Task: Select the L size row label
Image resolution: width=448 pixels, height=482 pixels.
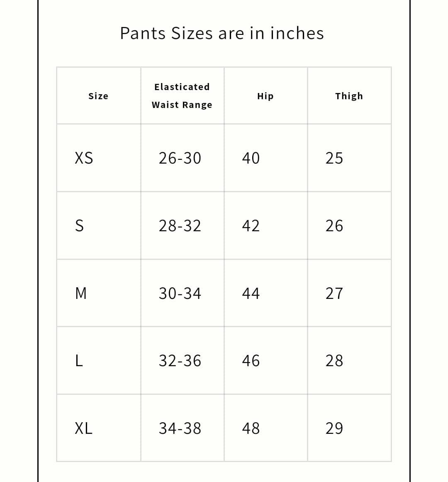Action: coord(79,361)
